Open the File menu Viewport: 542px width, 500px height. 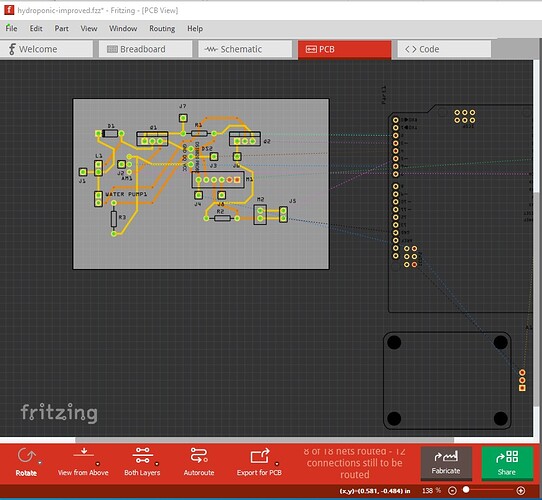point(11,28)
